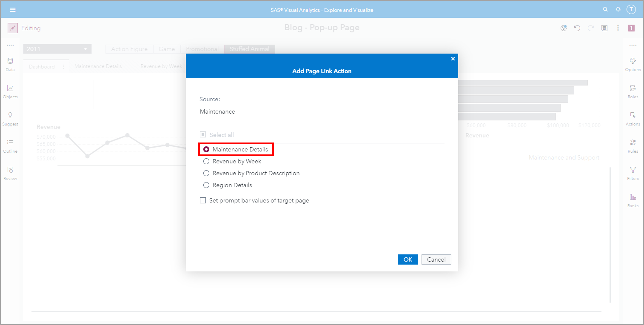Toggle the Select all checkbox
This screenshot has height=325, width=644.
tap(203, 134)
